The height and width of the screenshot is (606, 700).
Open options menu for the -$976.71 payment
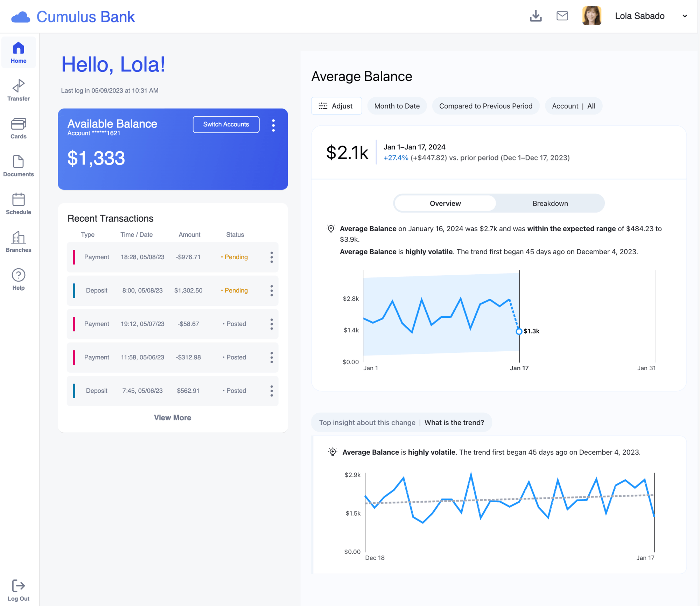click(272, 257)
